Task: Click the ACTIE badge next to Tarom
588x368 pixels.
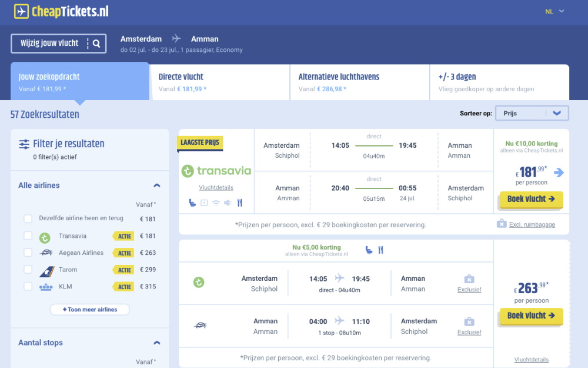Action: pyautogui.click(x=123, y=270)
